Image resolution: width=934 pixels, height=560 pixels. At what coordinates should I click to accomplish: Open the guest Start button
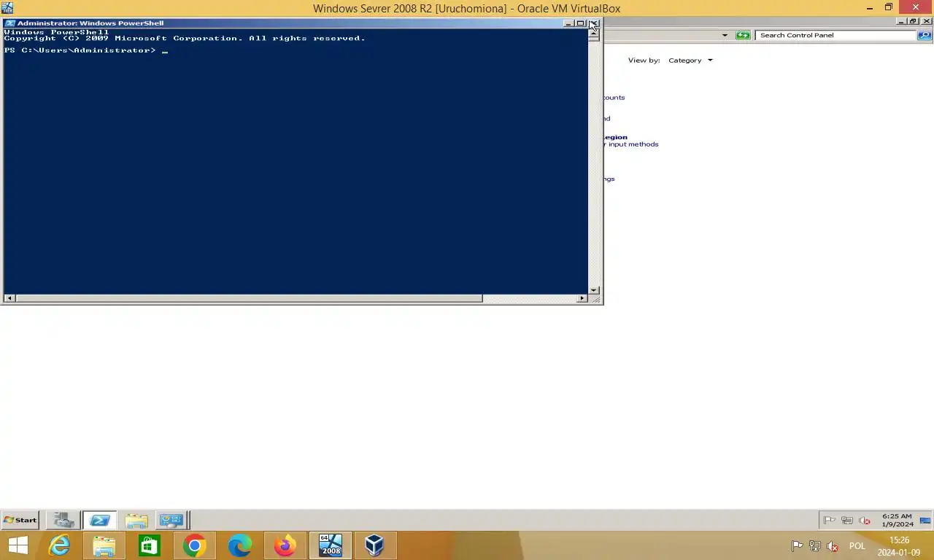(20, 520)
